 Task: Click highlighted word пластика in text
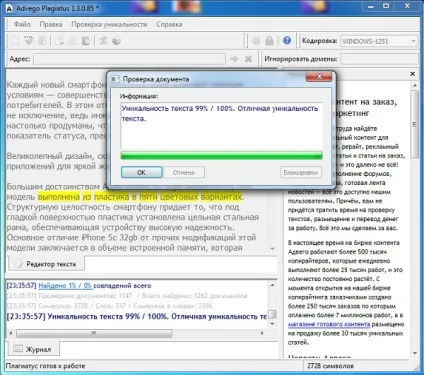point(111,197)
